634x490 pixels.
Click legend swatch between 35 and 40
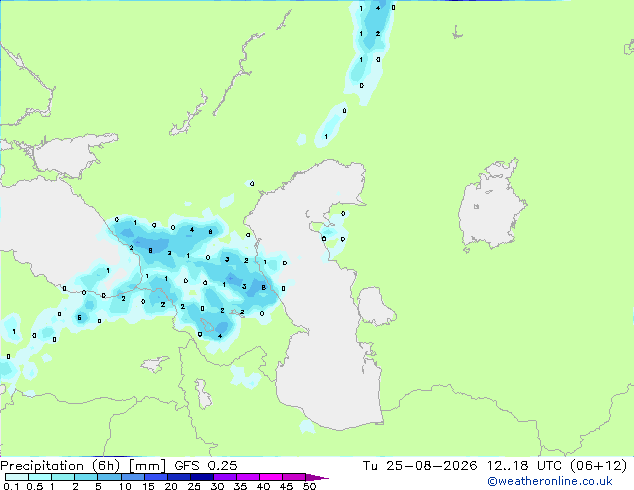(x=248, y=477)
